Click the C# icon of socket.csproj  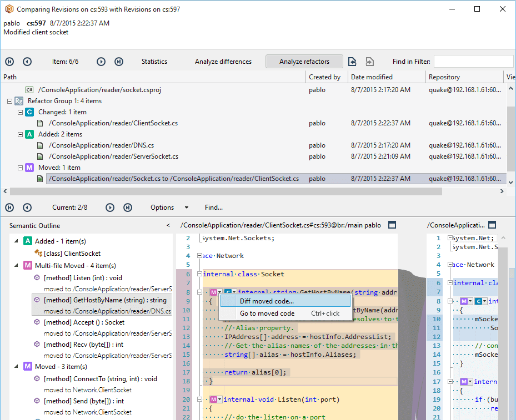[x=29, y=90]
